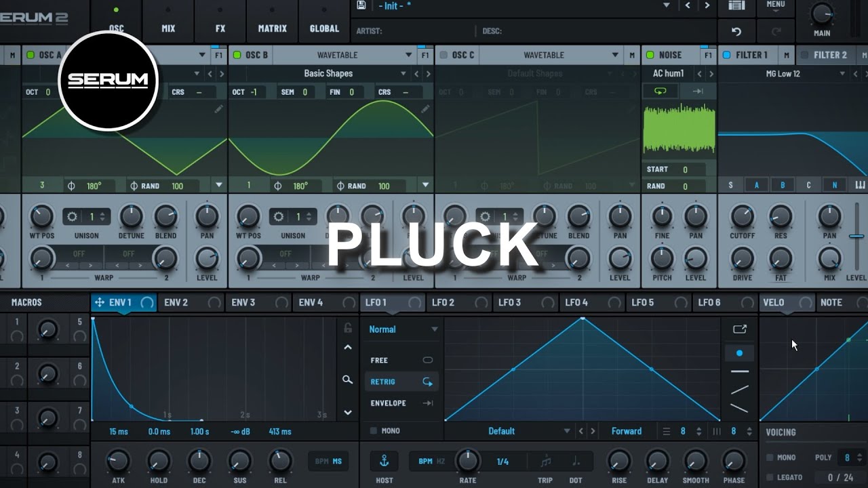The image size is (868, 488).
Task: Toggle the LFO host anchor icon
Action: (384, 462)
